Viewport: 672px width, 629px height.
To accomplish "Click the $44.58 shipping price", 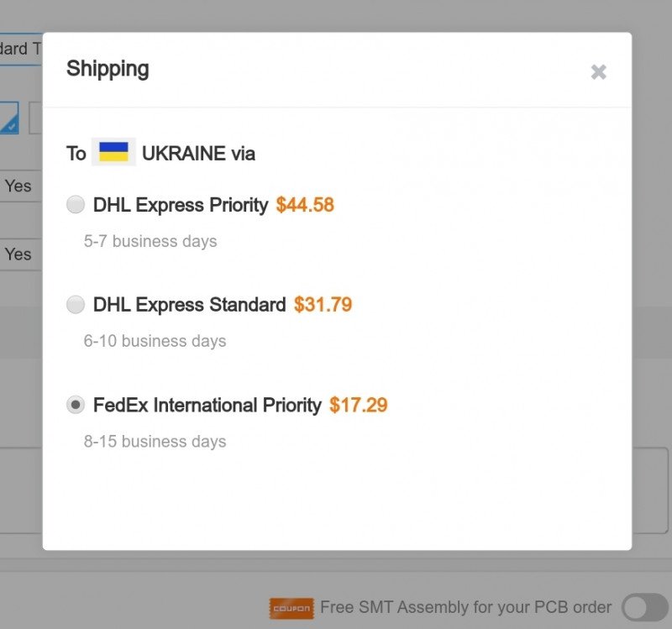I will coord(305,205).
